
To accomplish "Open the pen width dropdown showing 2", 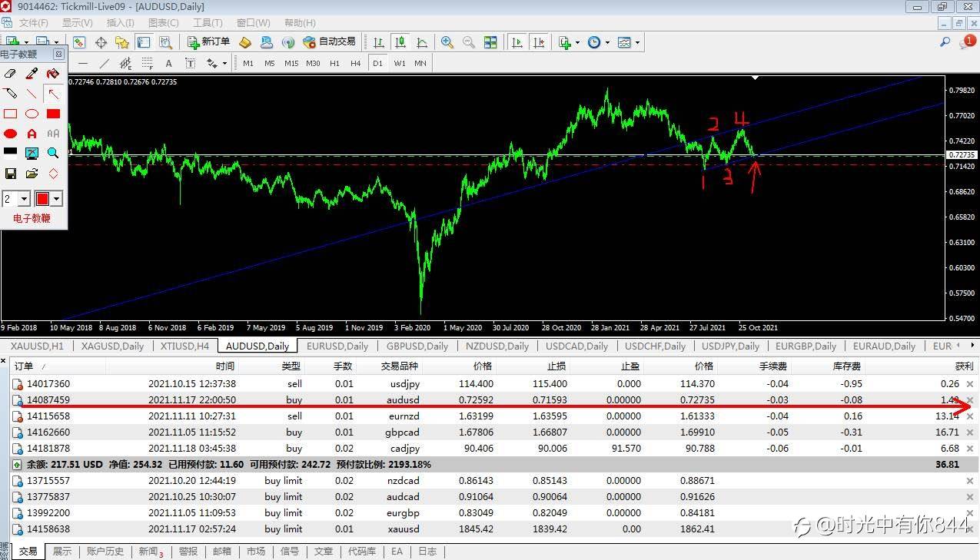I will 24,199.
